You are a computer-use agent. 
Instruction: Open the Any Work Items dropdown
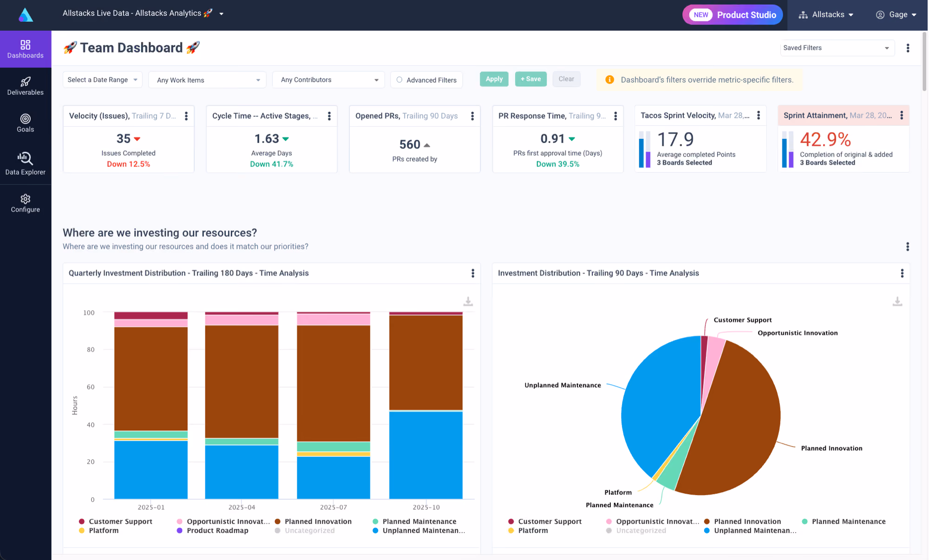coord(207,80)
